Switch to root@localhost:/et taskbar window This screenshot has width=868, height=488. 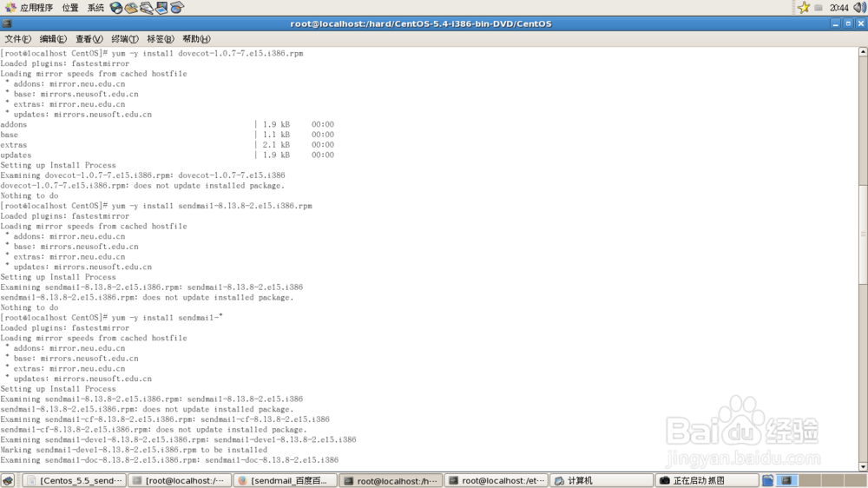tap(496, 480)
